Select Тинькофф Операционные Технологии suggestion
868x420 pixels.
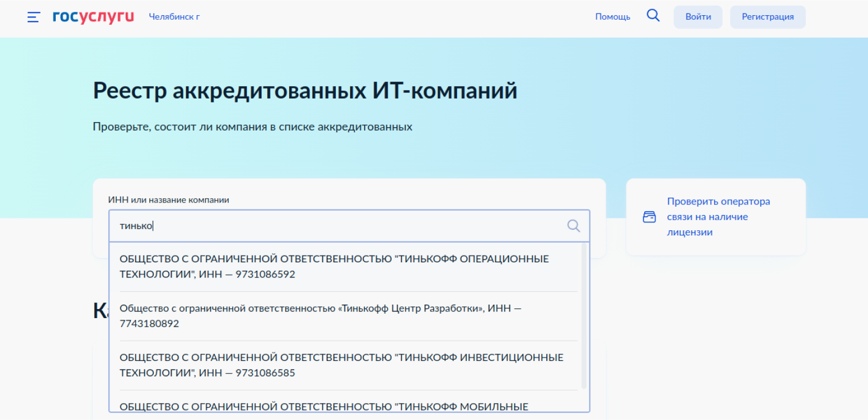coord(334,267)
